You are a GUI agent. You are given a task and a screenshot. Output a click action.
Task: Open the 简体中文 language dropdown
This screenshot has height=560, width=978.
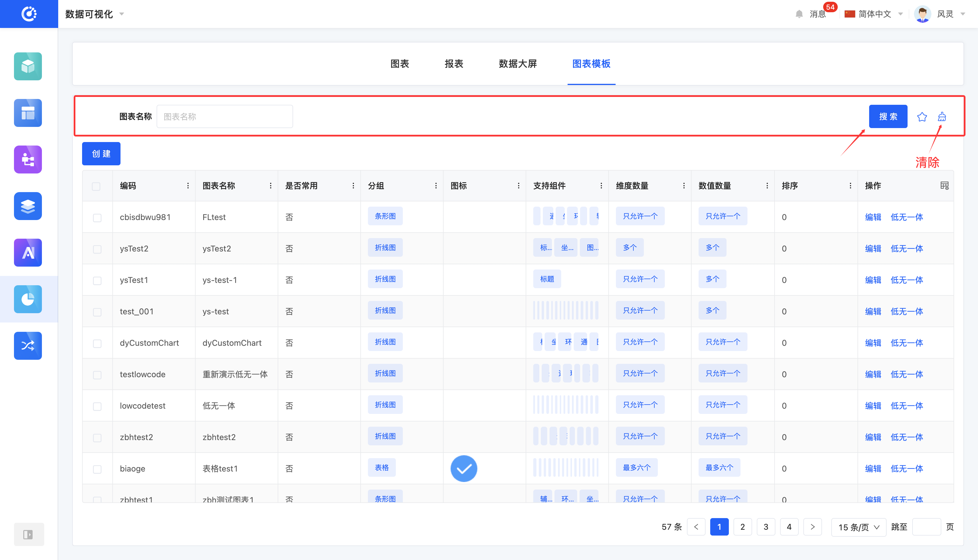click(874, 14)
